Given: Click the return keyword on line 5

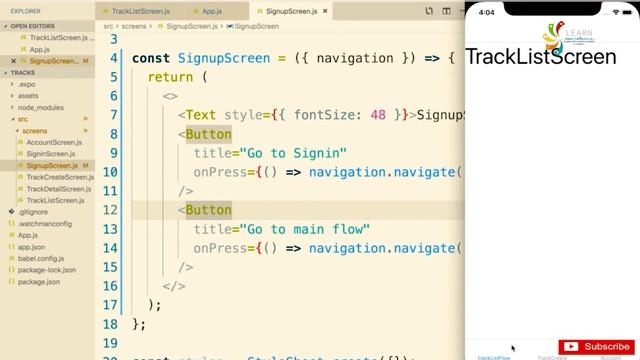Looking at the screenshot, I should pos(170,77).
